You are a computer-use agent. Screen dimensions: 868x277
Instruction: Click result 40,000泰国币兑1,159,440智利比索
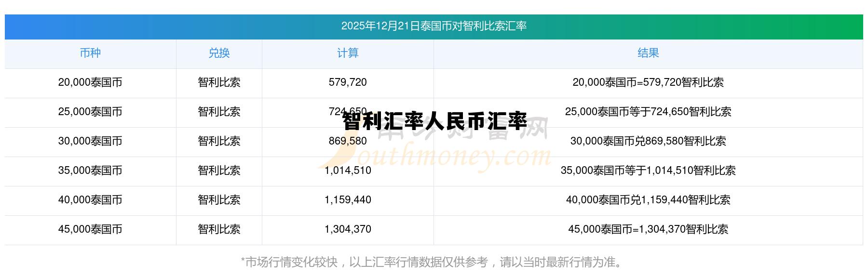648,200
